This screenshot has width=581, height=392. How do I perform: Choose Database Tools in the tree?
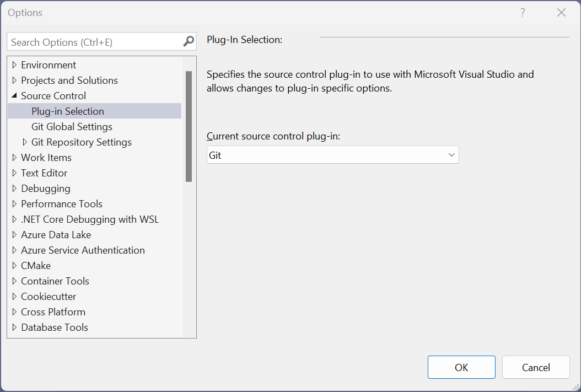(x=55, y=327)
